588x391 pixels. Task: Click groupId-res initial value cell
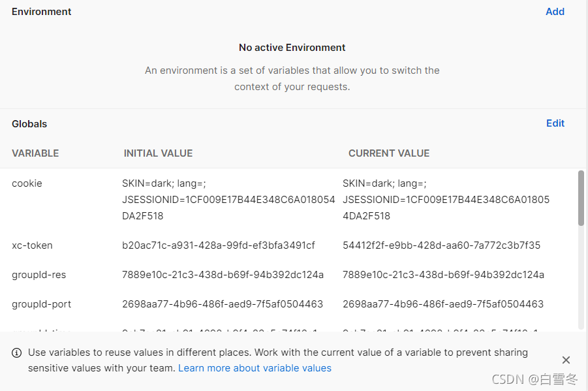(x=223, y=275)
